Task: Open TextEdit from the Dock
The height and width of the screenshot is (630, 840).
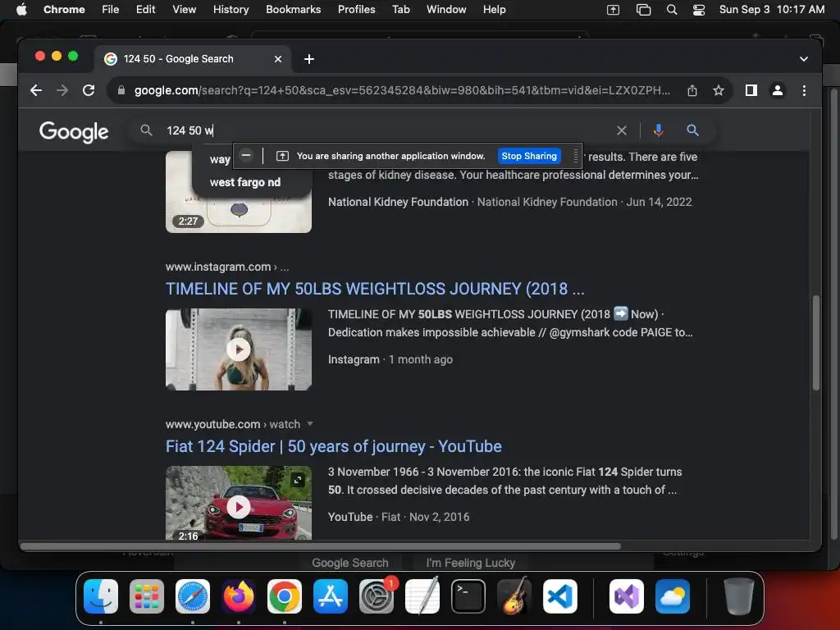Action: tap(422, 596)
